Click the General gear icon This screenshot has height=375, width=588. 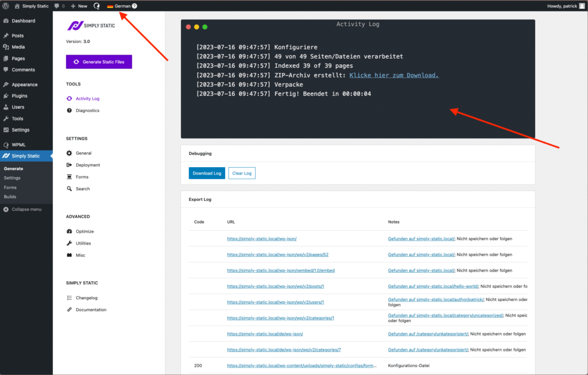[x=69, y=153]
